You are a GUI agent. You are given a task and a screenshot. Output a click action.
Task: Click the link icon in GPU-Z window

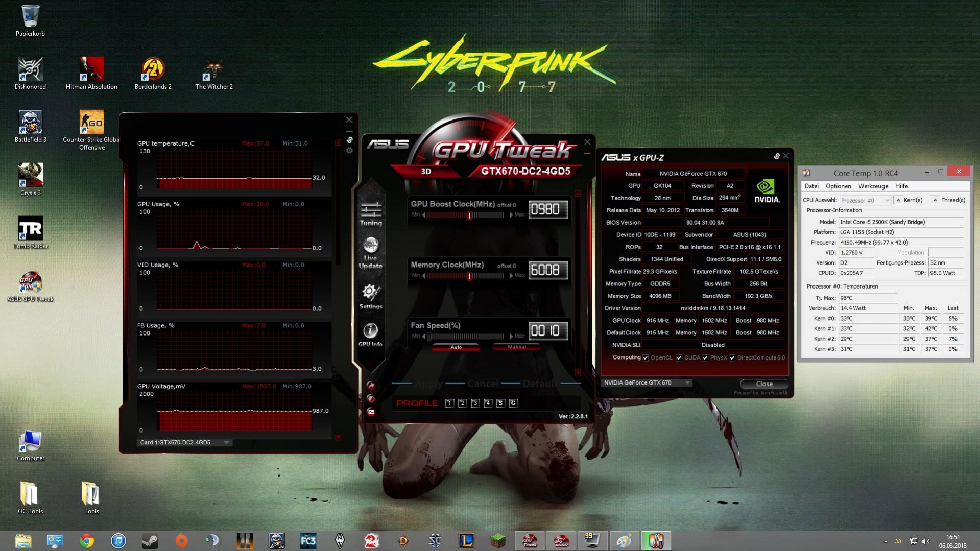point(776,156)
